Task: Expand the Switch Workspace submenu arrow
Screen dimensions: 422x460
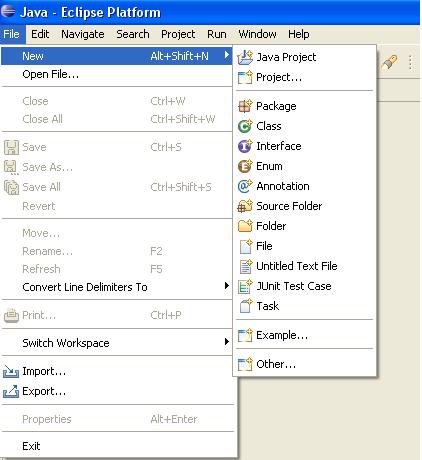Action: tap(227, 342)
